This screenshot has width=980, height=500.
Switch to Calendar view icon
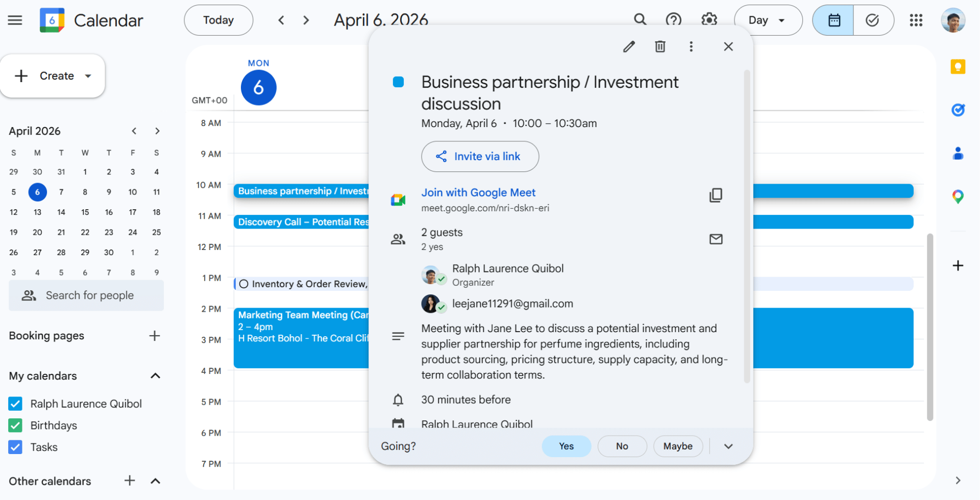[834, 20]
